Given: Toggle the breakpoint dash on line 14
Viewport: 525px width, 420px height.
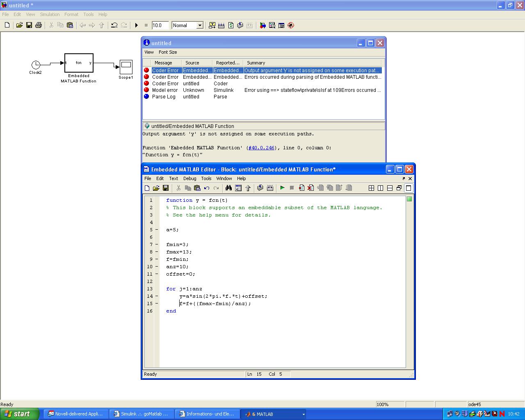Looking at the screenshot, I should 156,296.
